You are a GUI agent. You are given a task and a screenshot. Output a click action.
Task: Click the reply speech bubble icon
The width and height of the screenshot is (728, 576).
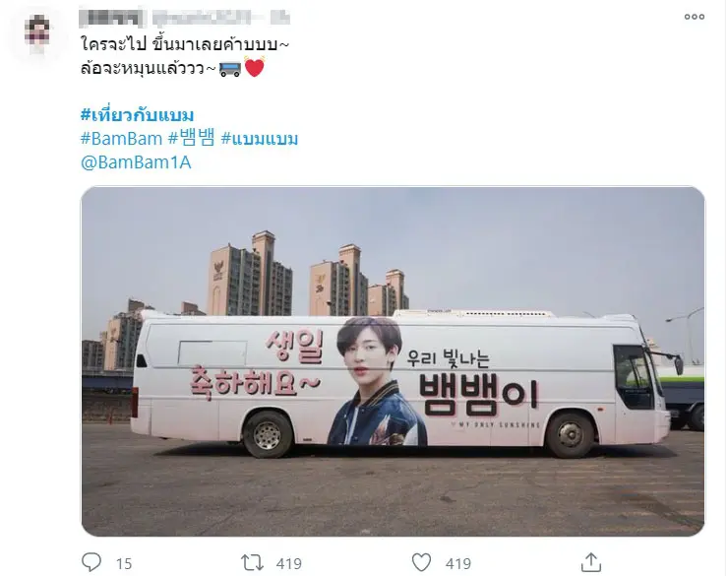click(91, 562)
